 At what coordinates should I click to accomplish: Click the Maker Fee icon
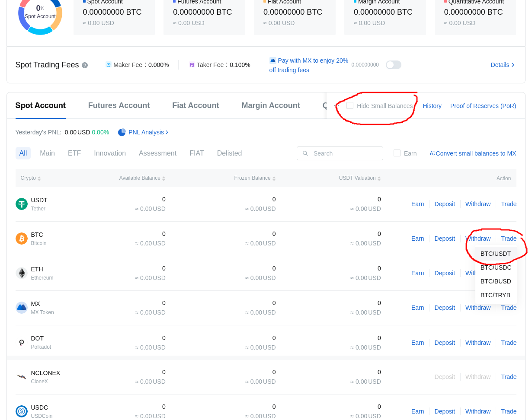pyautogui.click(x=109, y=65)
